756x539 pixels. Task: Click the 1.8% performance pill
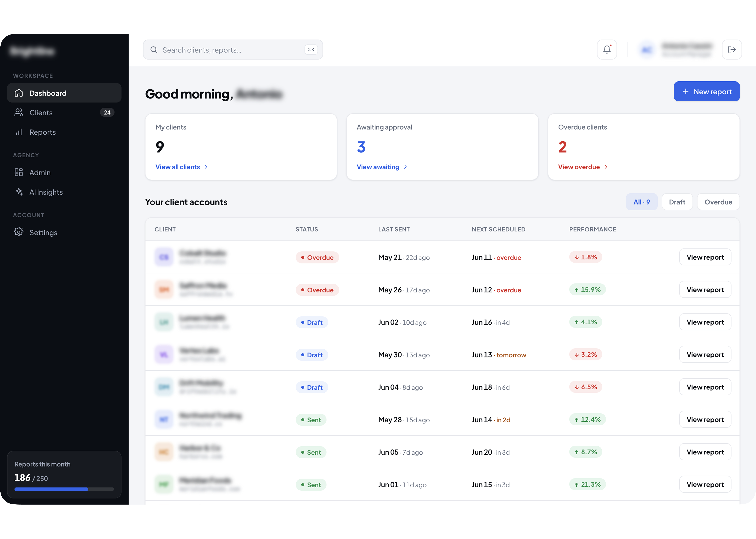coord(586,257)
